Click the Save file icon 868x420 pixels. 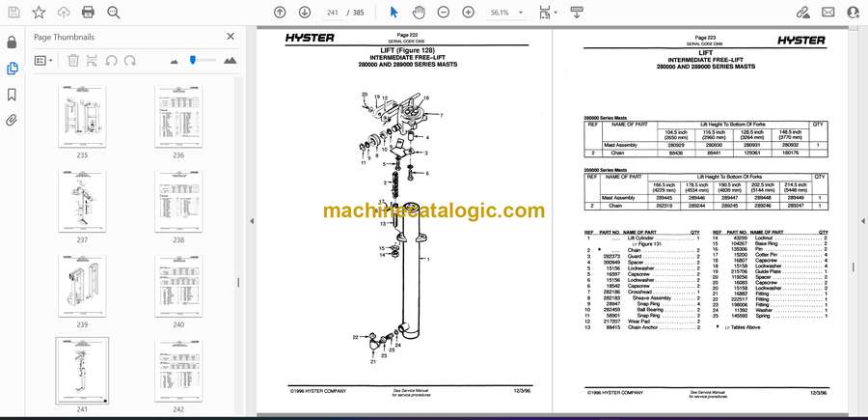[14, 13]
